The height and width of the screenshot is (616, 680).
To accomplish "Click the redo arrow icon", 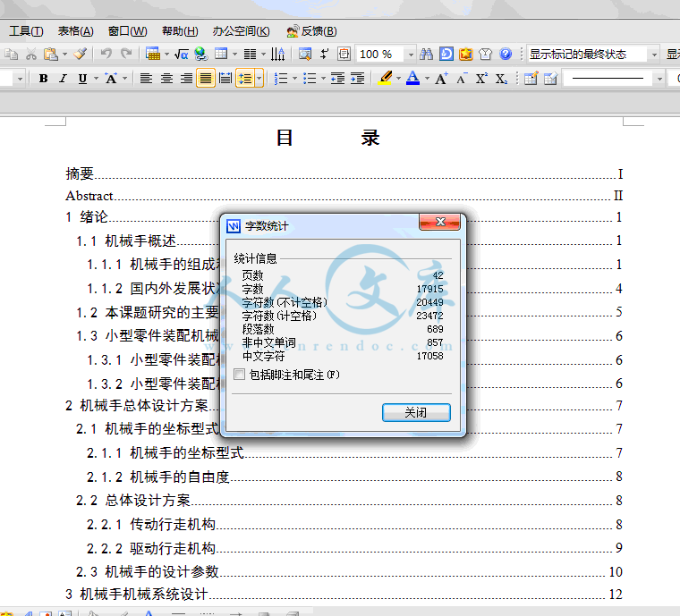I will (x=126, y=55).
